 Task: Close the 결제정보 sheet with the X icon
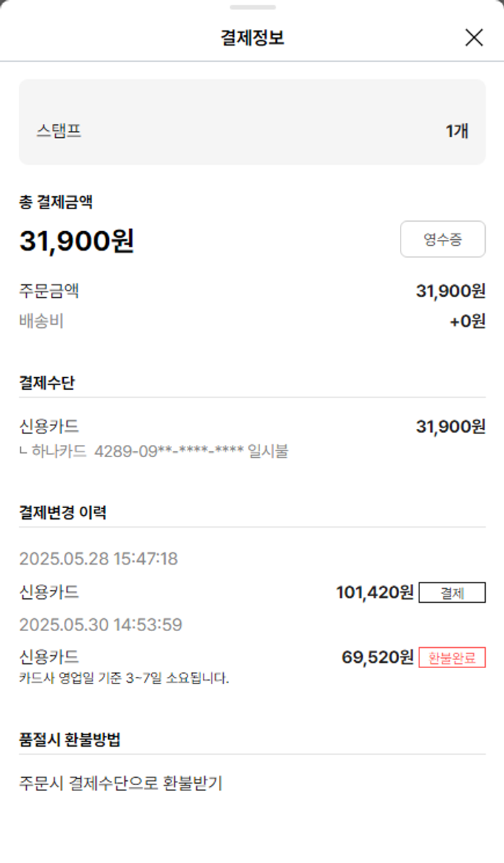[x=474, y=38]
